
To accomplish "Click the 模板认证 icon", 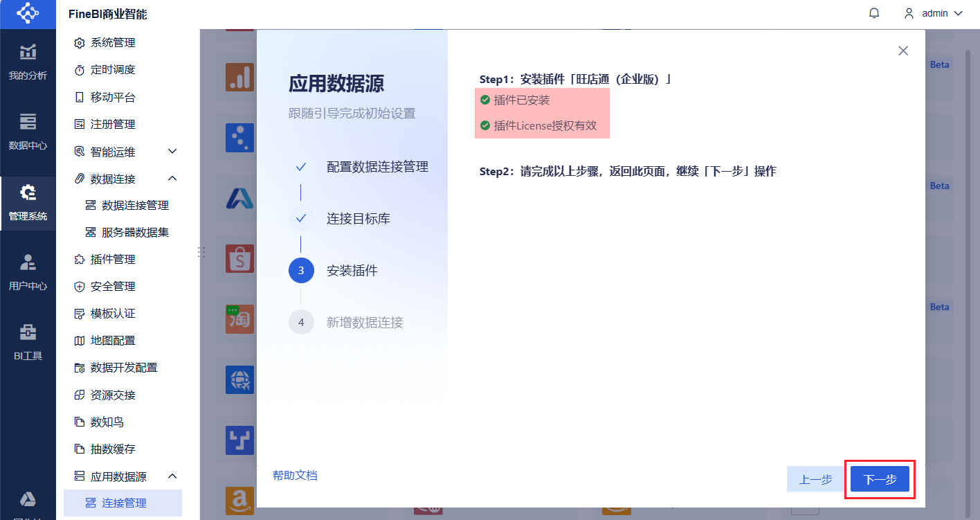I will [79, 314].
